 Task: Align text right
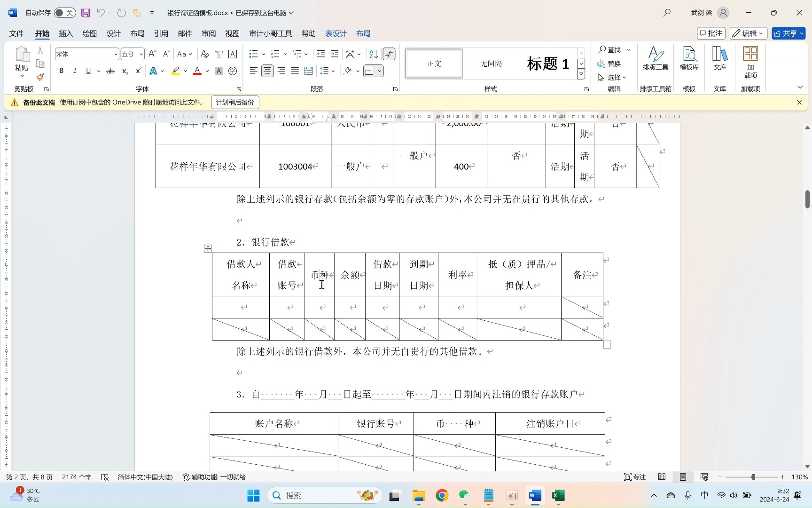[281, 71]
